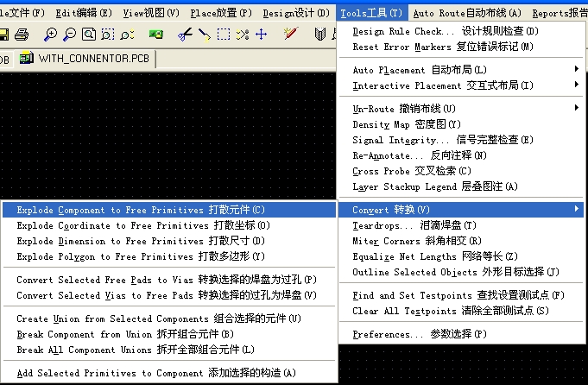This screenshot has width=588, height=385.
Task: Select Density Map
Action: (x=461, y=124)
